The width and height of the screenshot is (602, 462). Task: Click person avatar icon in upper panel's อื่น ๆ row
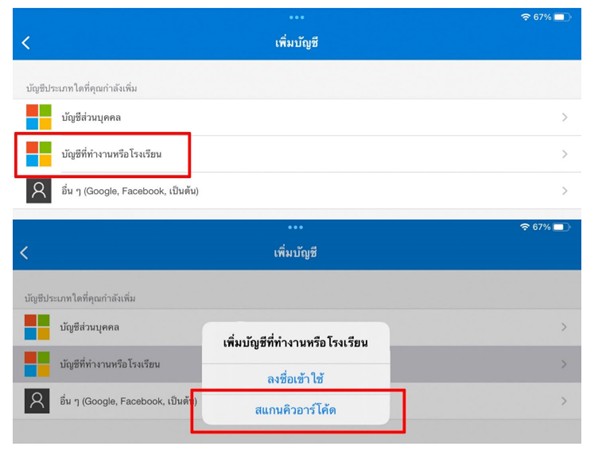38,190
